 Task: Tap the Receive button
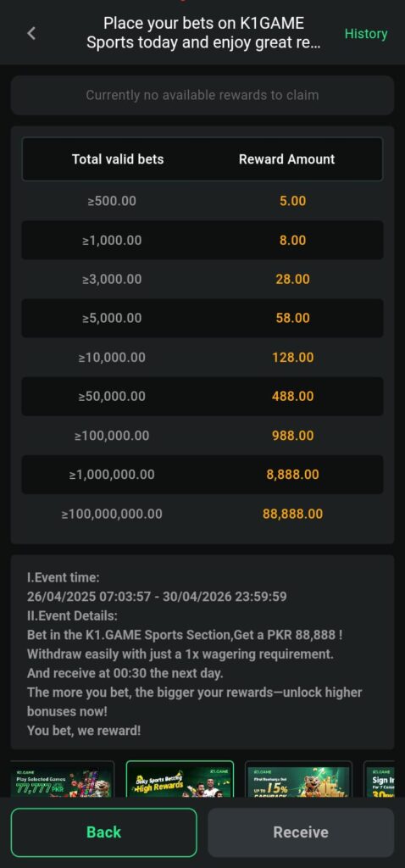click(301, 832)
